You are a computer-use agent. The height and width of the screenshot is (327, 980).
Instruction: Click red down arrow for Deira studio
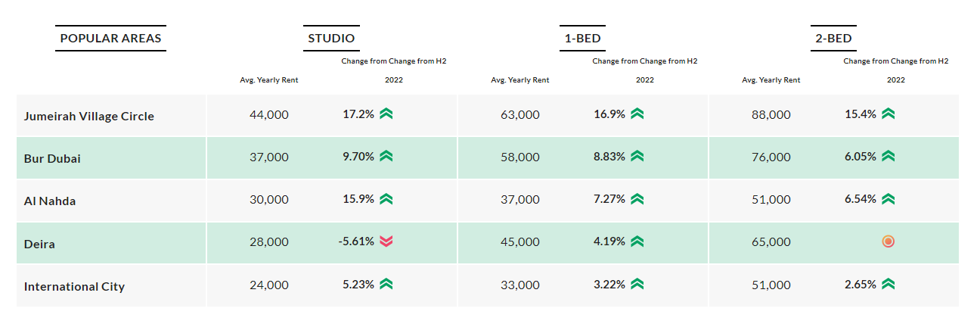386,241
